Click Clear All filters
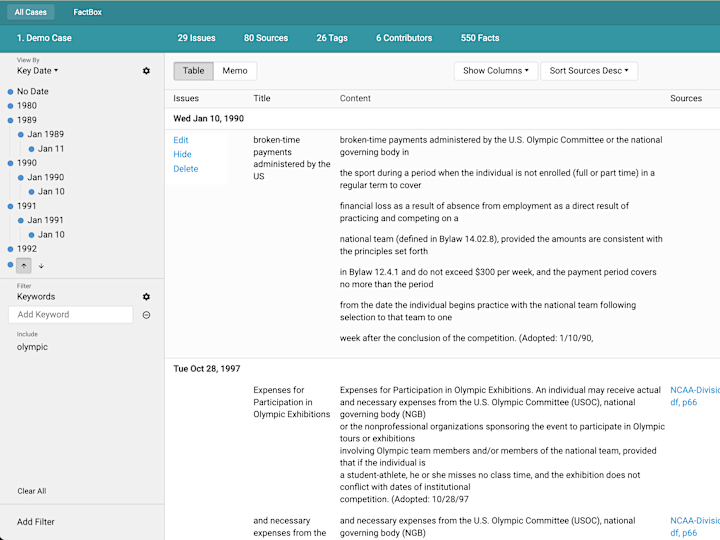 point(32,491)
